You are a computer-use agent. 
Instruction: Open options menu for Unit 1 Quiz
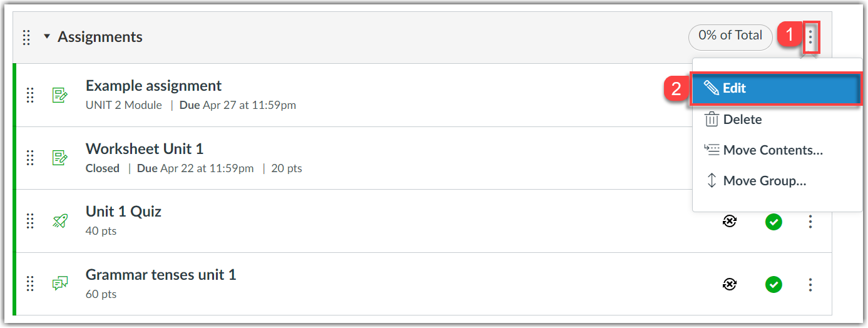click(x=810, y=221)
